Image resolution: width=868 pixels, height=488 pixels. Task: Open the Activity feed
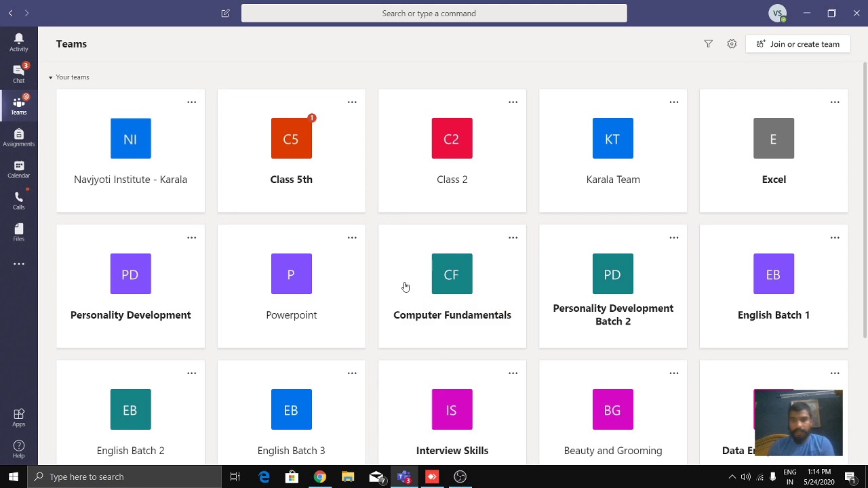[x=19, y=42]
